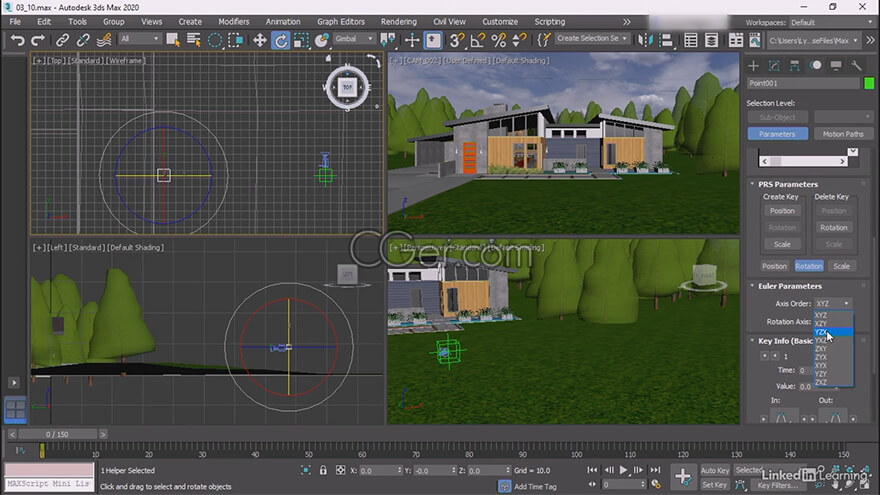Click Bind to Space Warp icon
The height and width of the screenshot is (495, 880).
[x=103, y=40]
